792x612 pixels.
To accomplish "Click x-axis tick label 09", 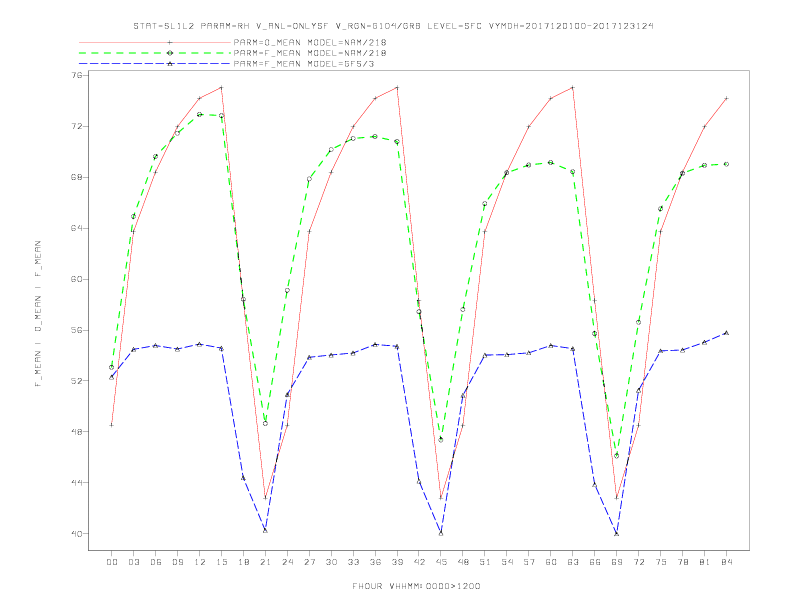I will pyautogui.click(x=177, y=562).
